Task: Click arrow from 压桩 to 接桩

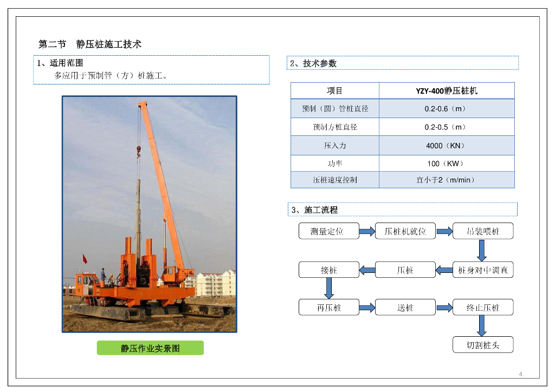Action: pos(367,270)
